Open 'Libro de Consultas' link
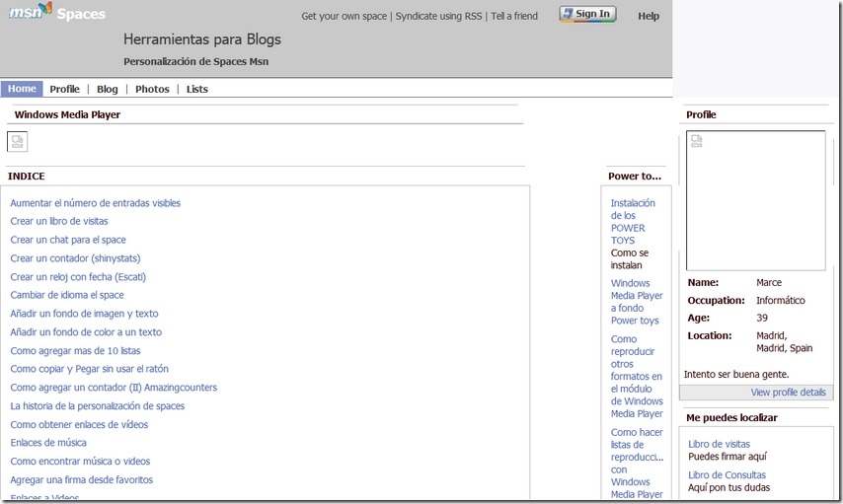843x504 pixels. pyautogui.click(x=727, y=475)
